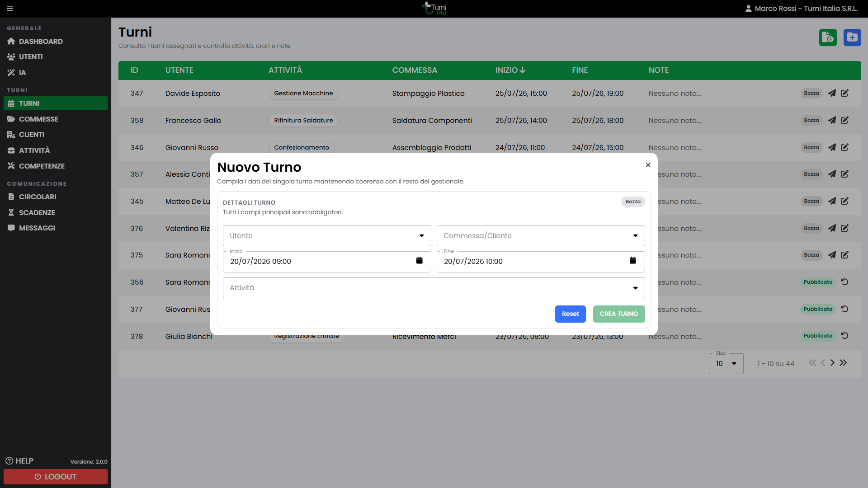Click the Inizio date-time field
The width and height of the screenshot is (868, 488).
(x=327, y=262)
